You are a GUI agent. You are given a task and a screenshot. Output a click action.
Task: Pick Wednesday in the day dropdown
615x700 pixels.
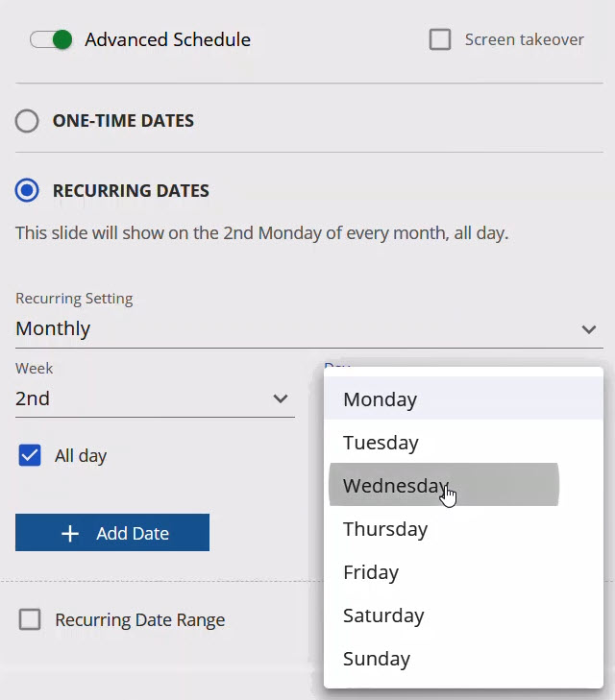coord(395,486)
